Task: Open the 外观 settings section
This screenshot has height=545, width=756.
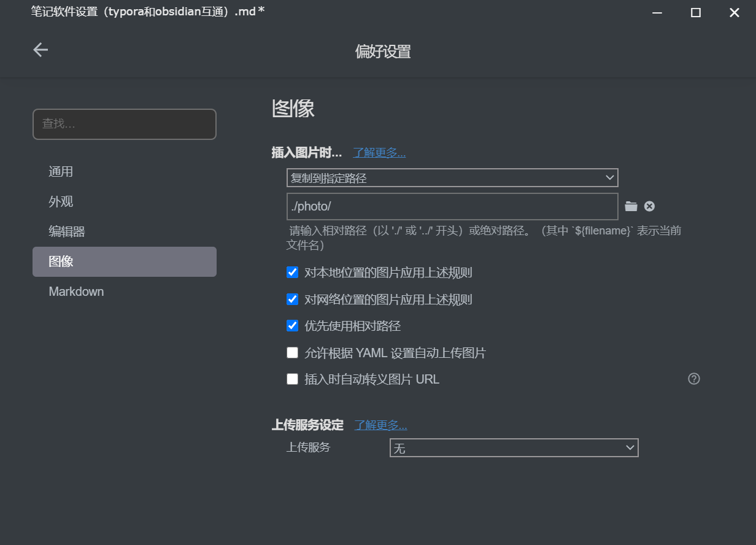Action: [60, 201]
